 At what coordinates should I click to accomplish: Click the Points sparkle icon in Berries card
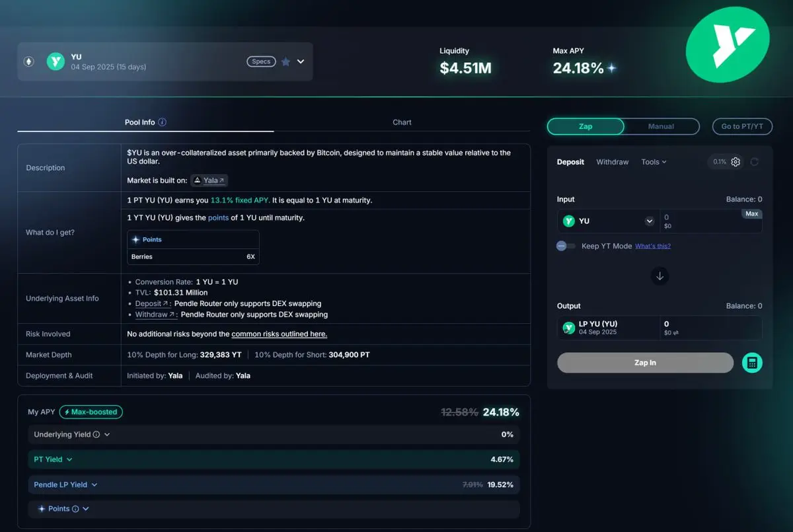136,240
